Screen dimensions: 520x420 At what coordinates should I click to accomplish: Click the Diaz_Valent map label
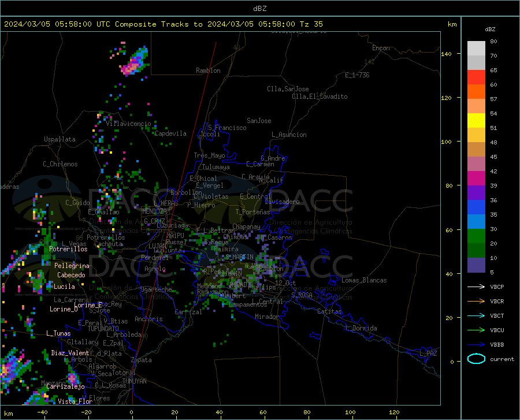[70, 353]
